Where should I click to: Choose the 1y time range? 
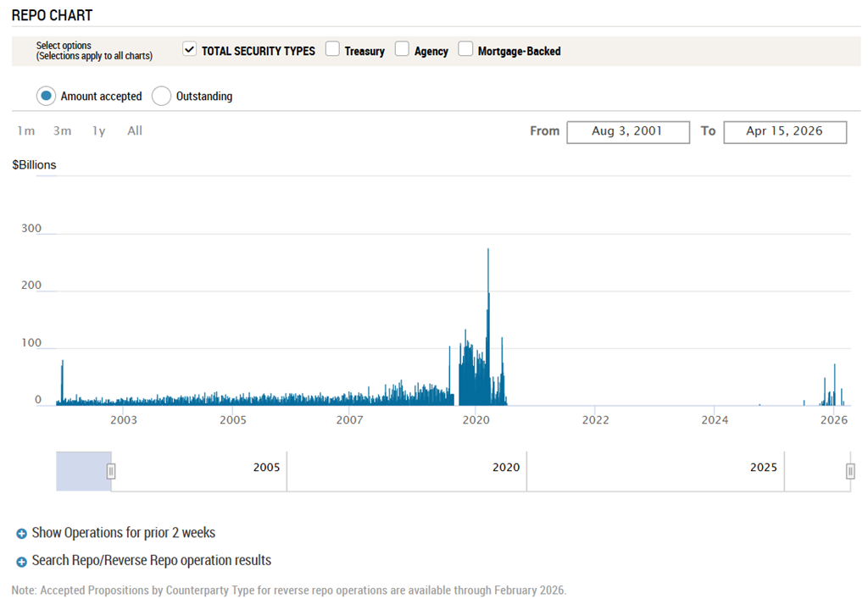click(x=99, y=130)
